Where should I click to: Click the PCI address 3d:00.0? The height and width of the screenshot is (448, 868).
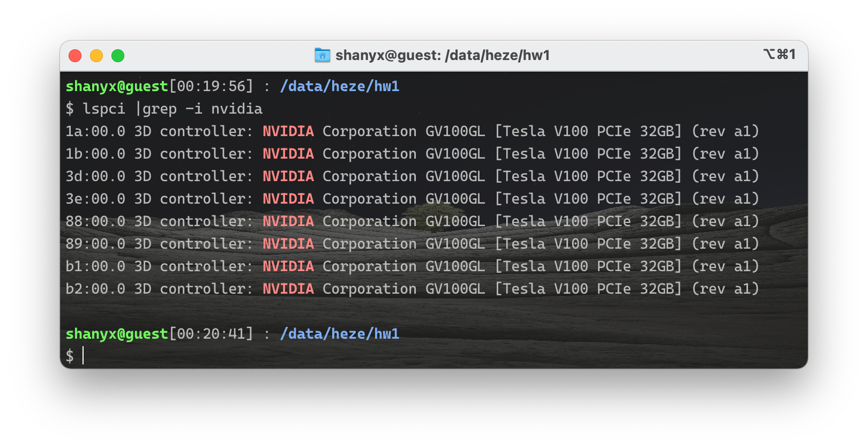tap(95, 176)
